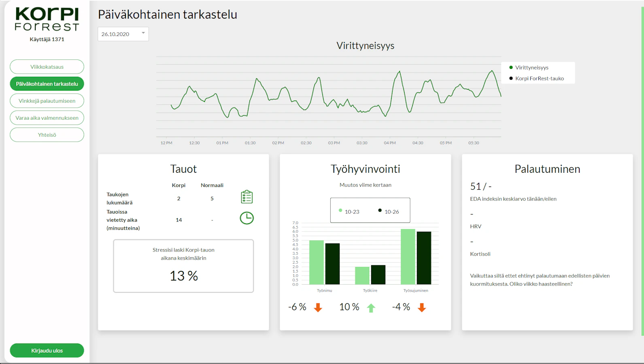Toggle the Korpi ForRest-tauko legend entry

[x=536, y=78]
